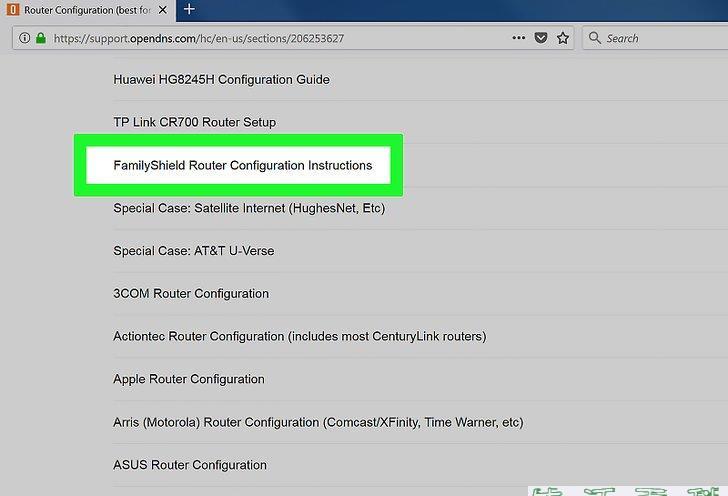Open Special Case: AT&T U-Verse article
The image size is (728, 496).
[194, 251]
